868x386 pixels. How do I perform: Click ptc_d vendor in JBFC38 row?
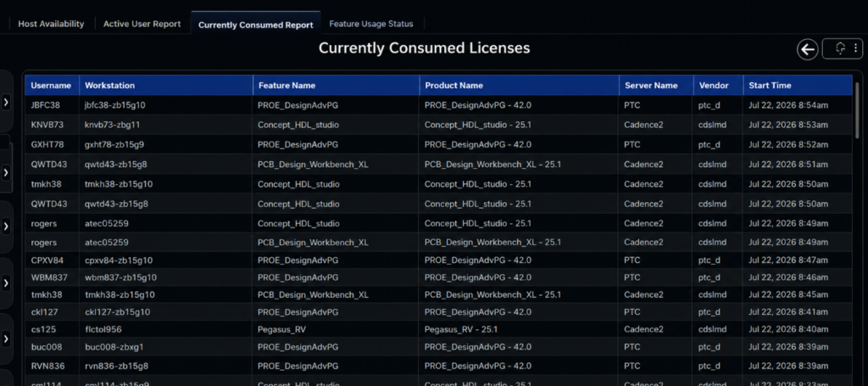[x=709, y=104]
